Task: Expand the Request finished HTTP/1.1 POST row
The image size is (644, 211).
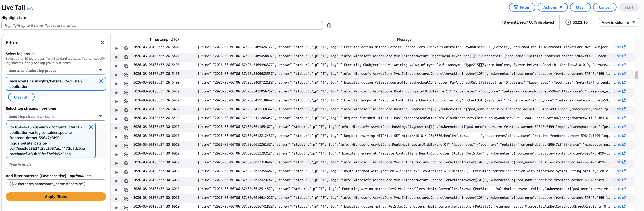Action: coord(116,119)
